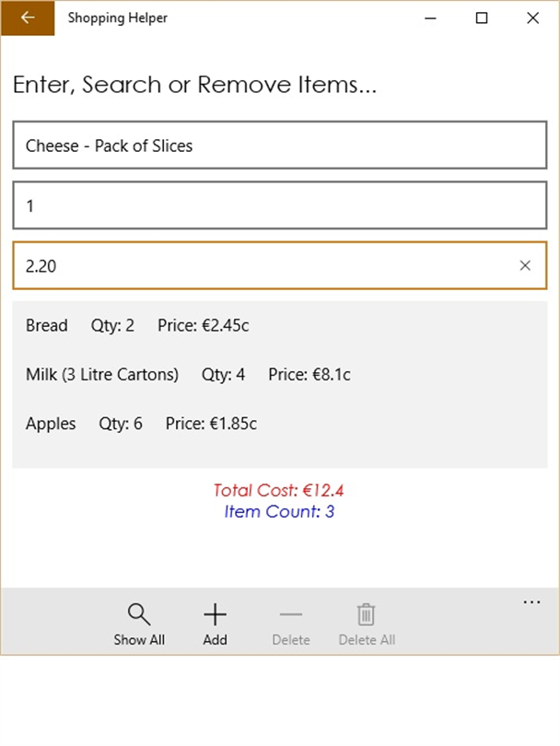Click the Enter, Search or Remove heading

(194, 86)
